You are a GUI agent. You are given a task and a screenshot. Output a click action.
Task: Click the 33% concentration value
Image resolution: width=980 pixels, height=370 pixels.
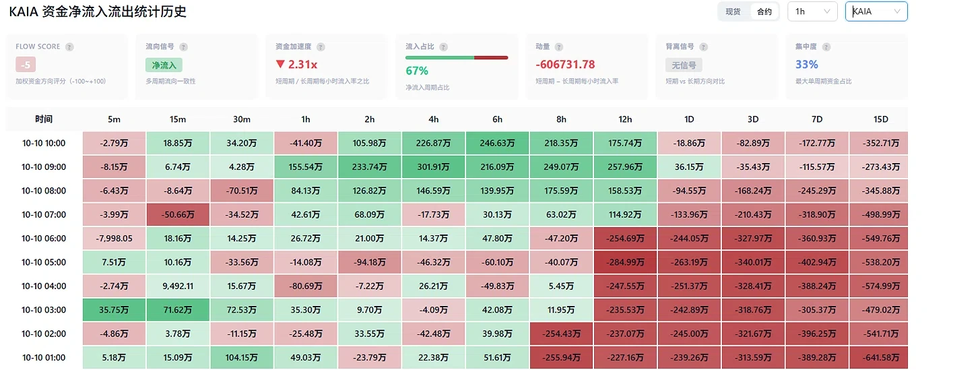pos(807,65)
